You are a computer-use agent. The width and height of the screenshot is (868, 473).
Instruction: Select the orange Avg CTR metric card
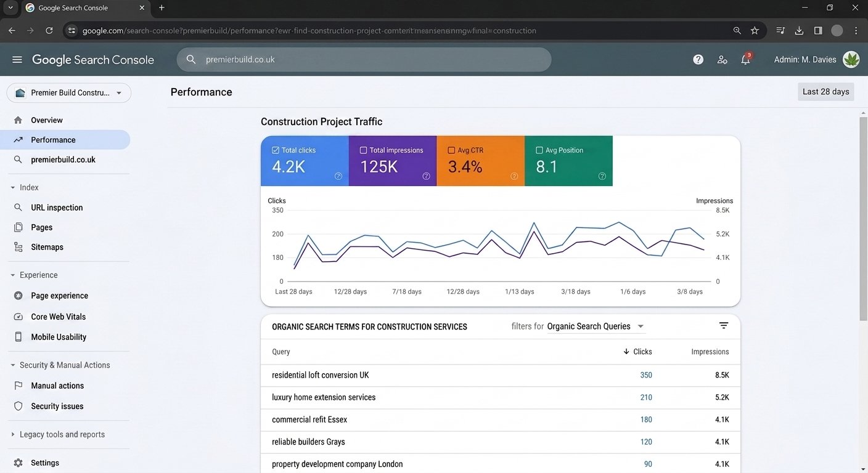pyautogui.click(x=481, y=161)
